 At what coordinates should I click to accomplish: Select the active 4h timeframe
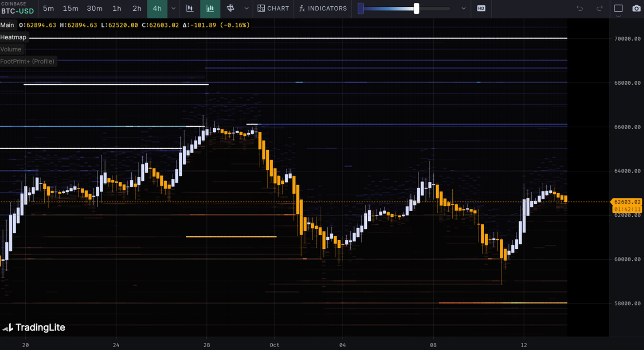(157, 9)
